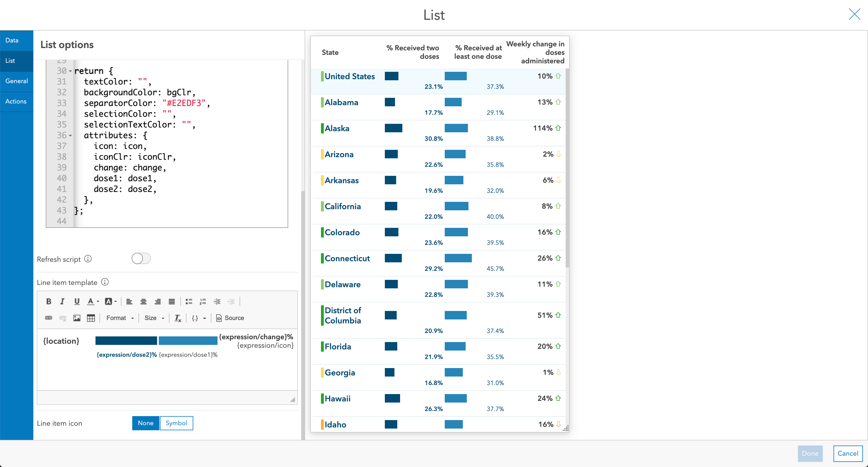Select the Symbol line item icon
Viewport: 868px width, 467px height.
point(176,423)
